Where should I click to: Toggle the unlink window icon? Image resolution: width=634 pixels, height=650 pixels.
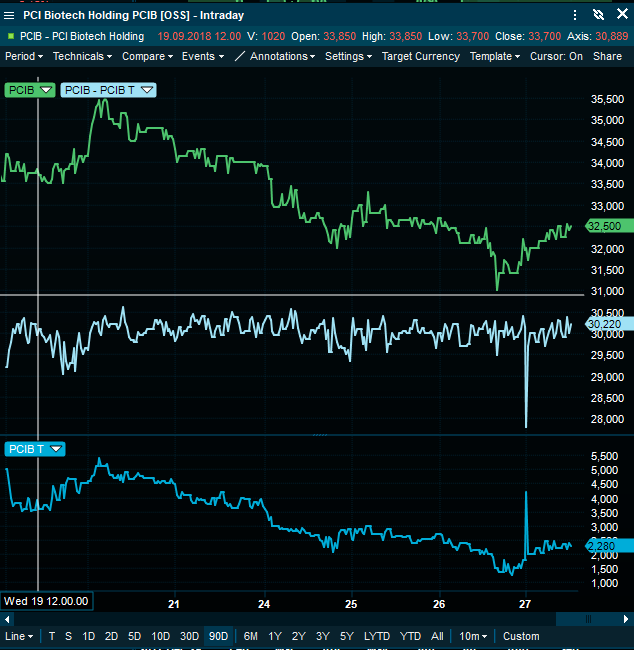pos(598,15)
